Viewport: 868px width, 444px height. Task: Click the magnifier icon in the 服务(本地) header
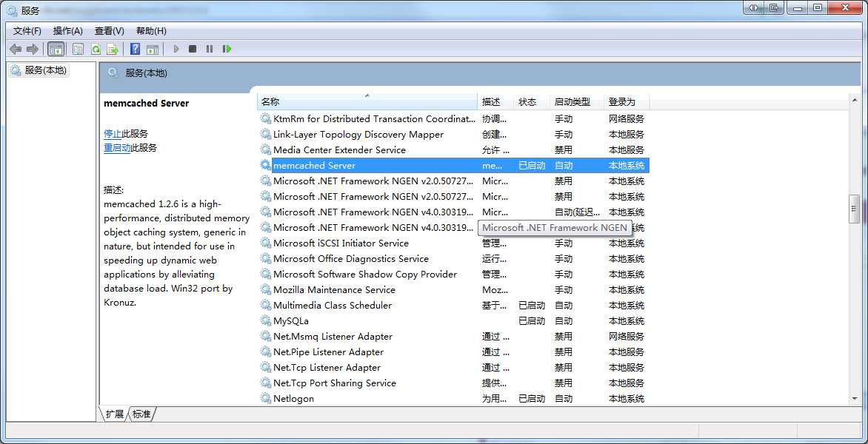[x=113, y=73]
